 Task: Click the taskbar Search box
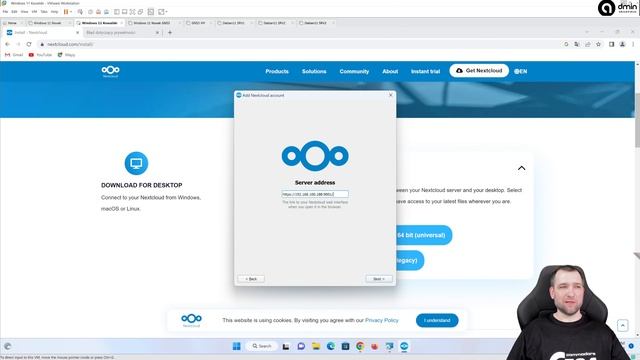coord(262,346)
